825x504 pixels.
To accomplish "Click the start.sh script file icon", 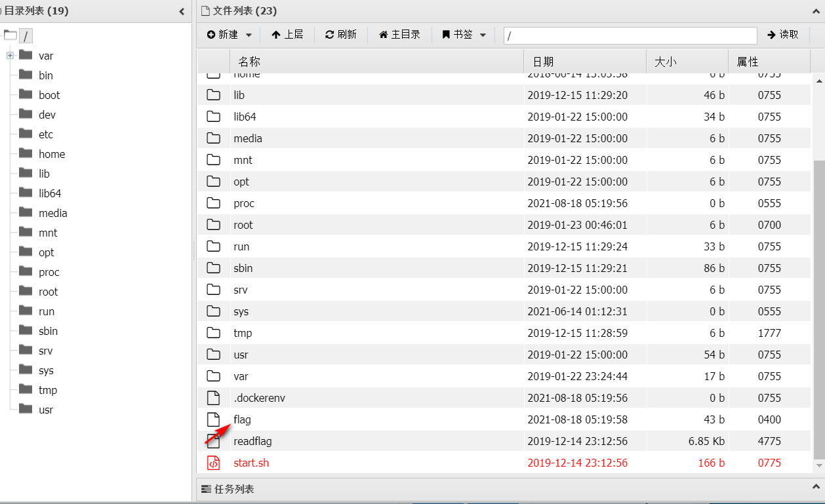I will click(x=213, y=463).
